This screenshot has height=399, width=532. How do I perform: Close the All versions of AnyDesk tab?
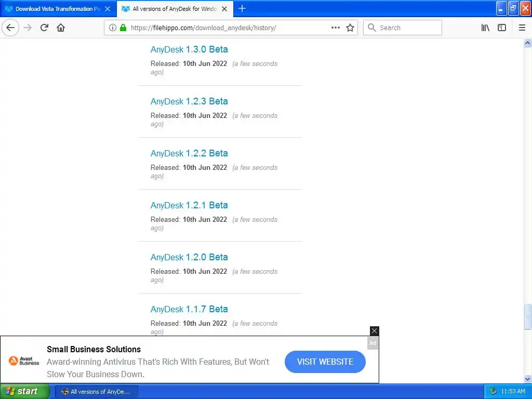[x=224, y=9]
